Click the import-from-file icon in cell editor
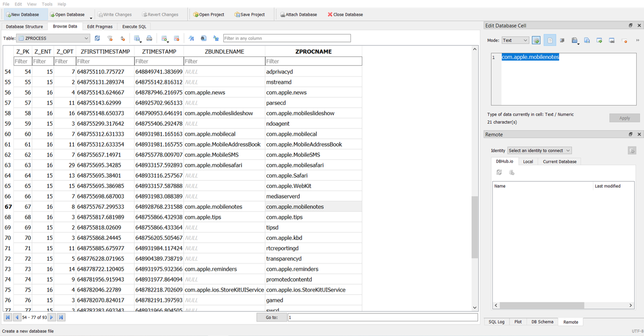Image resolution: width=644 pixels, height=336 pixels. point(575,40)
